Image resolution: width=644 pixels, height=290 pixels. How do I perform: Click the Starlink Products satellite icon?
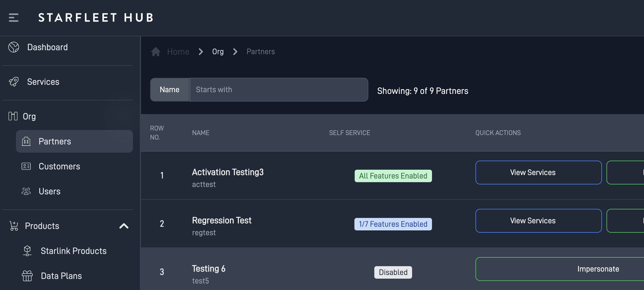pos(27,251)
